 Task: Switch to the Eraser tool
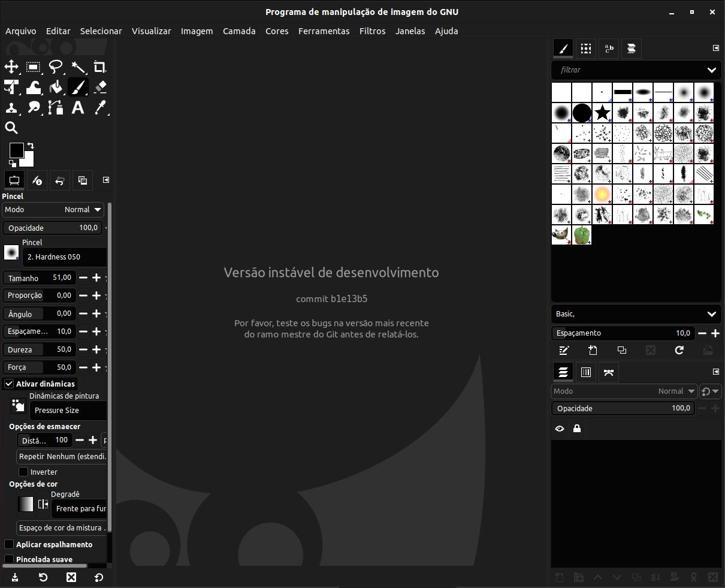point(100,87)
